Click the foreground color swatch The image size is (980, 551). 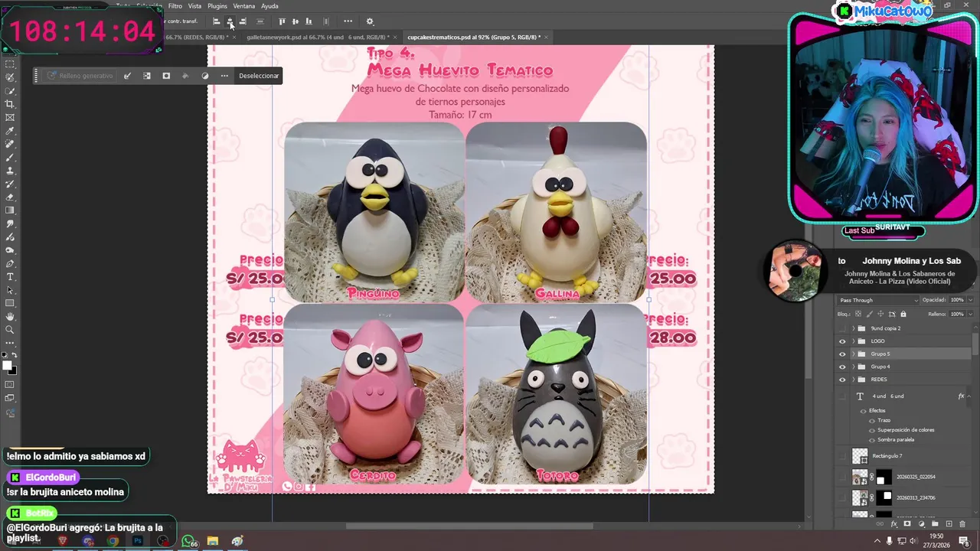7,366
